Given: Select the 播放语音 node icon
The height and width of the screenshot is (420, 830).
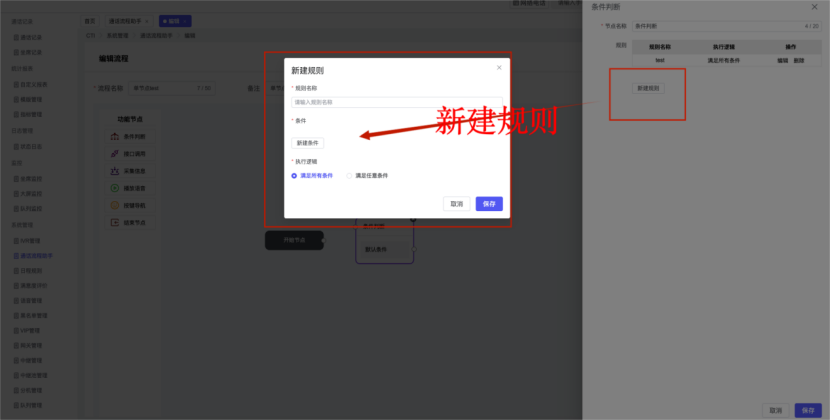Looking at the screenshot, I should (x=115, y=188).
